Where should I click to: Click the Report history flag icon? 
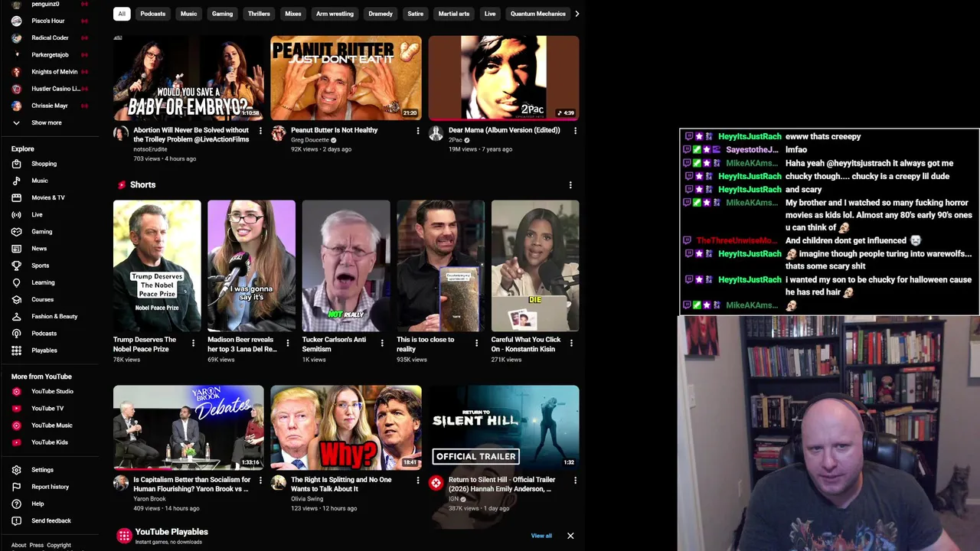pos(16,487)
